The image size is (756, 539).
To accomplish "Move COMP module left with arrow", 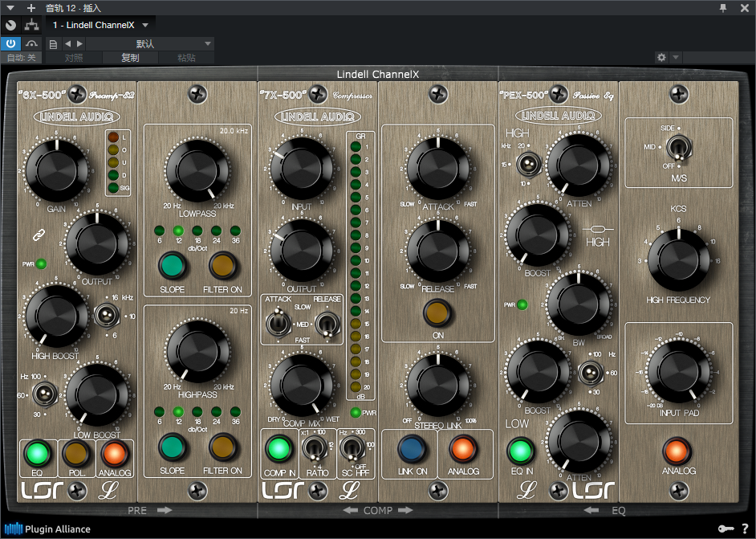I will (351, 510).
